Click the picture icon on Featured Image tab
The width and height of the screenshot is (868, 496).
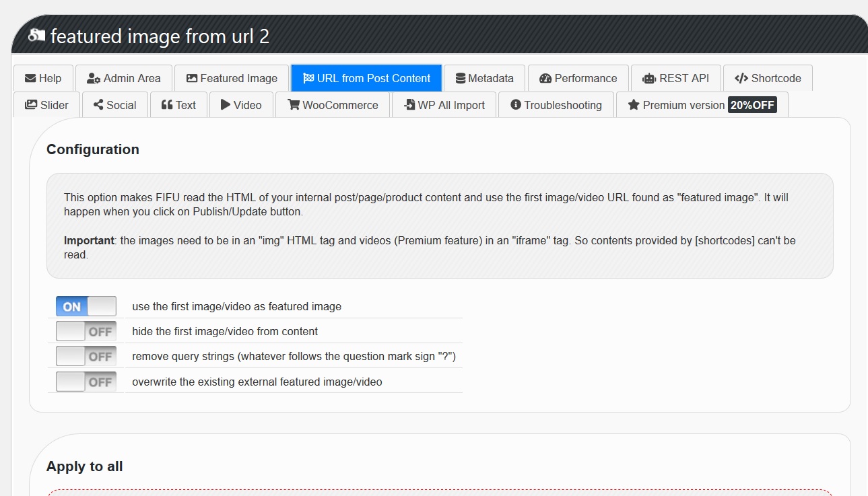pyautogui.click(x=192, y=78)
